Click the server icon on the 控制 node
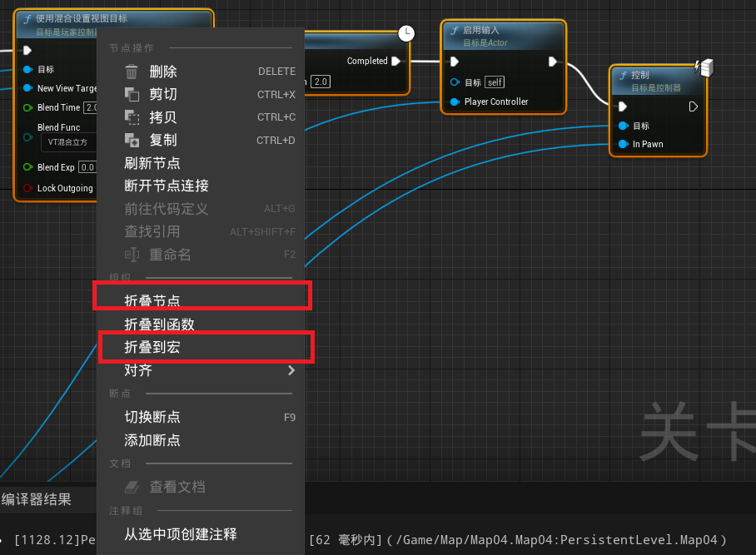This screenshot has width=756, height=555. click(704, 67)
